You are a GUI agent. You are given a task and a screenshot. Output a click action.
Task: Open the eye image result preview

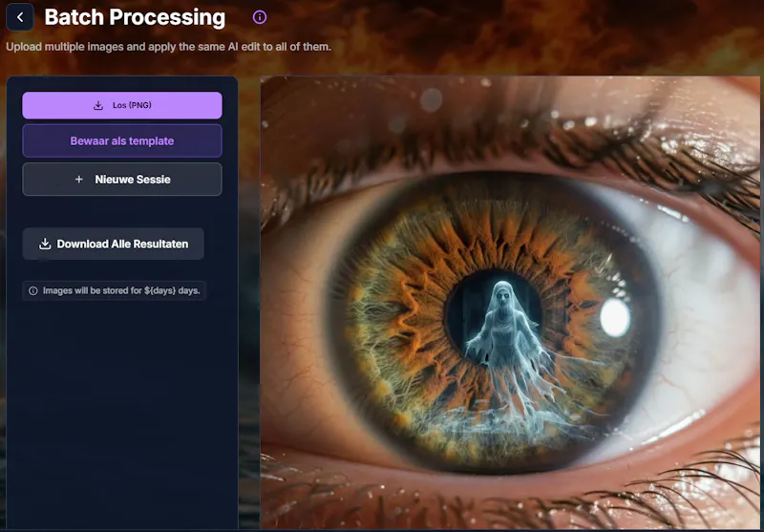tap(510, 302)
